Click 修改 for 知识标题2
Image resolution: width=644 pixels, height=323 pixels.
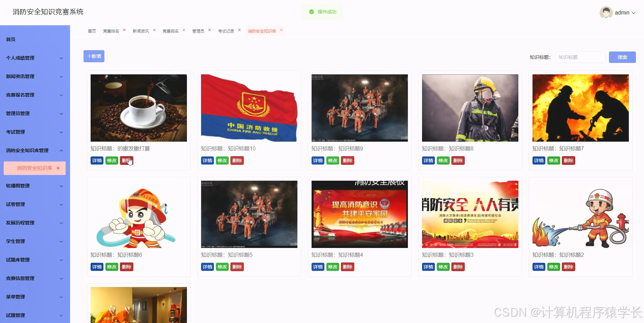pyautogui.click(x=554, y=267)
